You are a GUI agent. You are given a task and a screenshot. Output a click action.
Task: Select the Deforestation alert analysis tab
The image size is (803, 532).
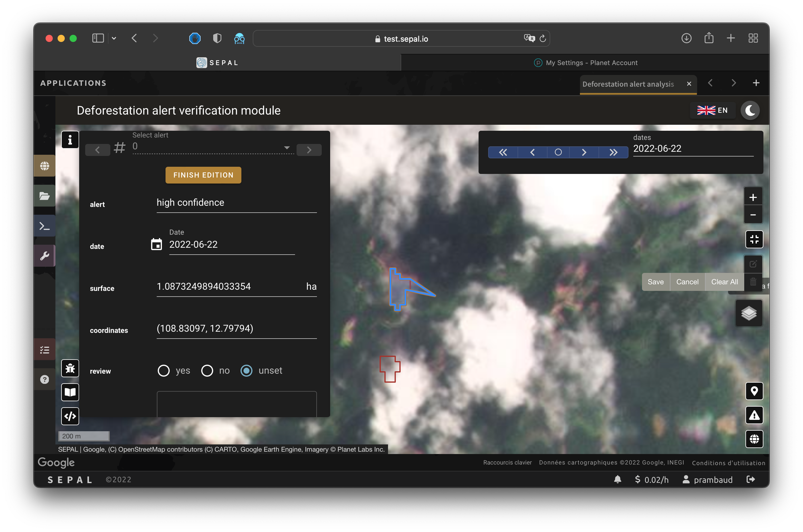click(x=628, y=84)
